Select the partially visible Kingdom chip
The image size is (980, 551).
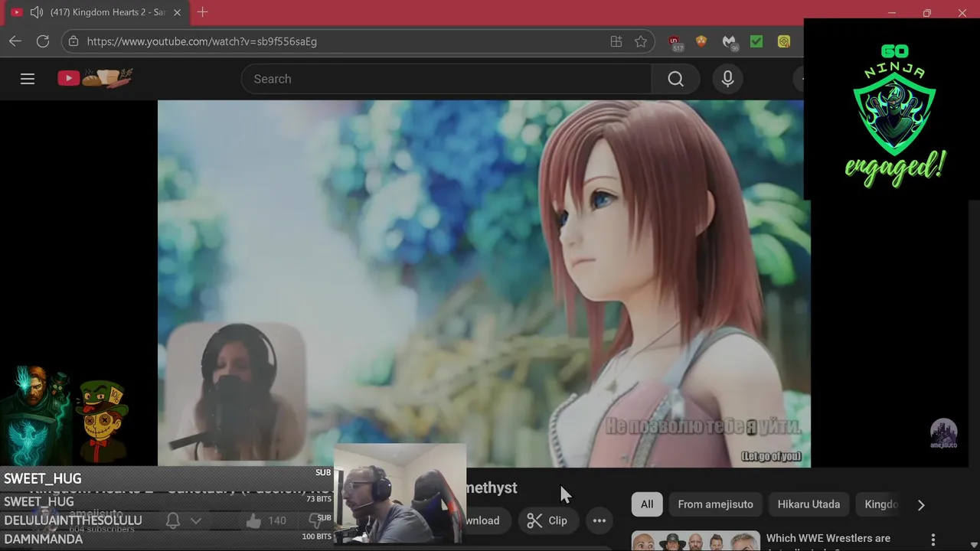[879, 504]
